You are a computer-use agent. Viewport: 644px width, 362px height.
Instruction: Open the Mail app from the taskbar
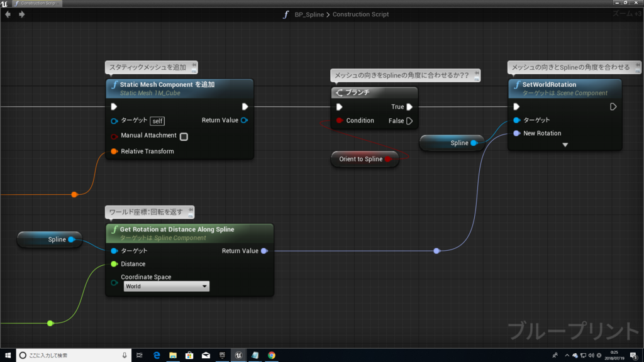(206, 356)
